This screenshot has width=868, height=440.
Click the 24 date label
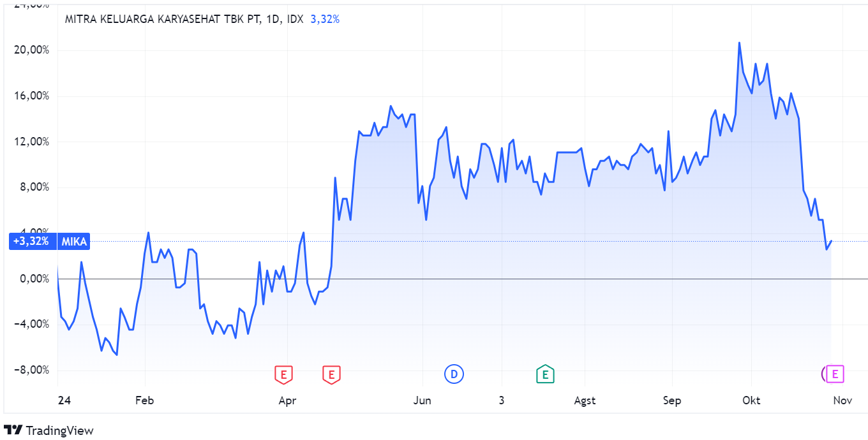tap(63, 400)
